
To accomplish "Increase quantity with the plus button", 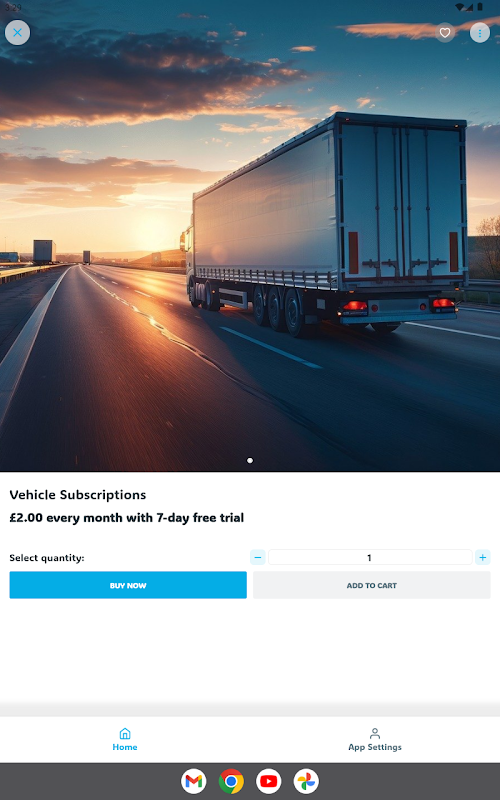I will (483, 557).
